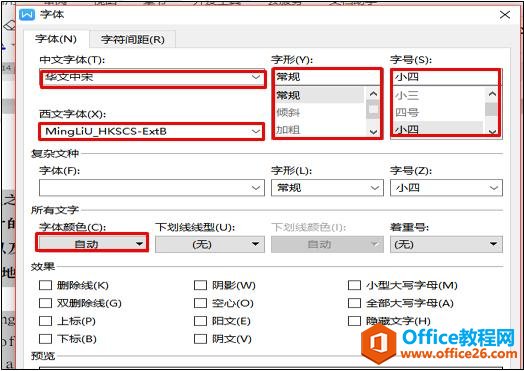524x371 pixels.
Task: Select 四号 in the 字号 list
Action: [438, 112]
